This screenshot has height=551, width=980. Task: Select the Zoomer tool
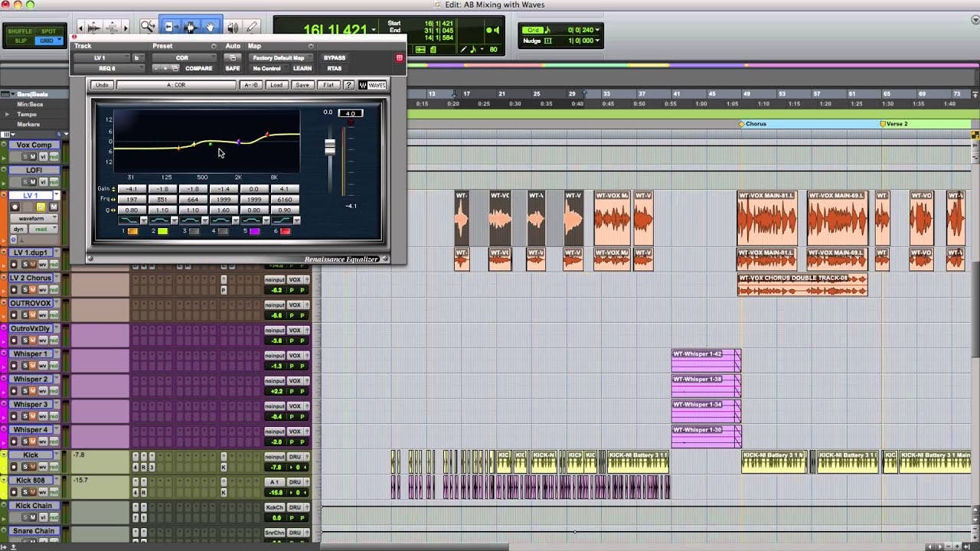click(148, 27)
